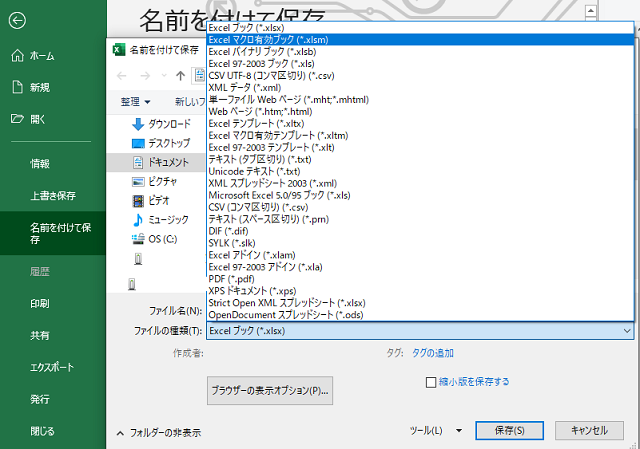
Task: Select ピクチャ folder in navigation pane
Action: [162, 182]
